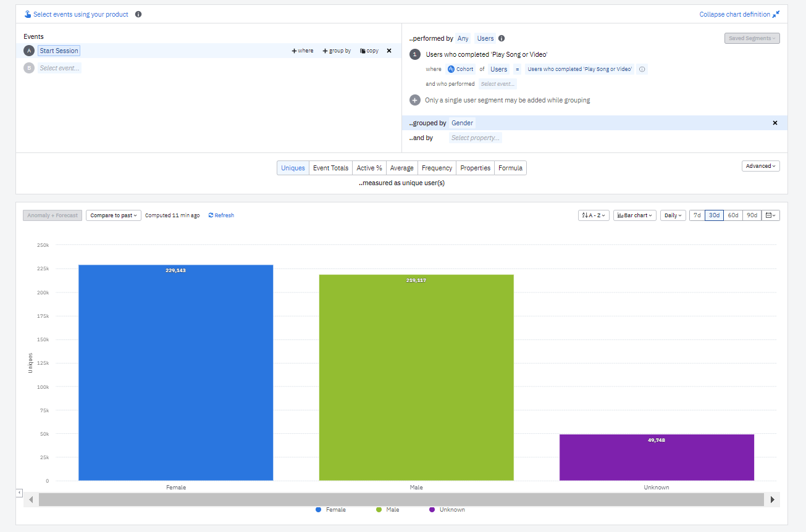This screenshot has width=806, height=532.
Task: Set time range to 7d
Action: pos(697,215)
